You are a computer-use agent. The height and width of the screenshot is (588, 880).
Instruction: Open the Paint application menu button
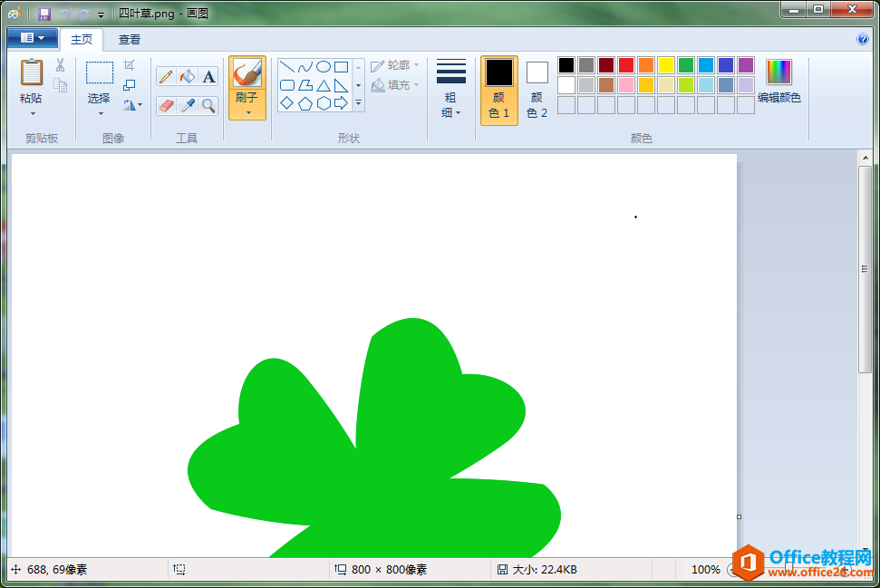click(x=33, y=38)
